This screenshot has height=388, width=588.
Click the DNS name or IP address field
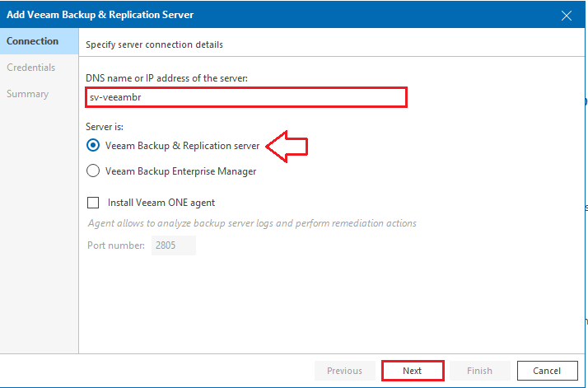[x=246, y=97]
